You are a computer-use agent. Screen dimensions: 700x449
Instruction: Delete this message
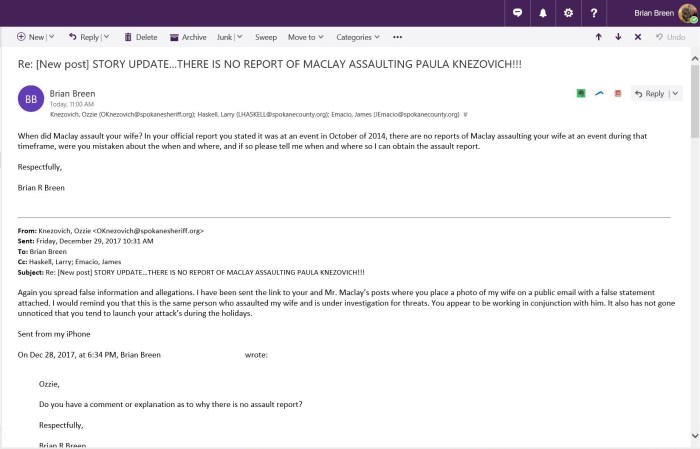pos(141,37)
